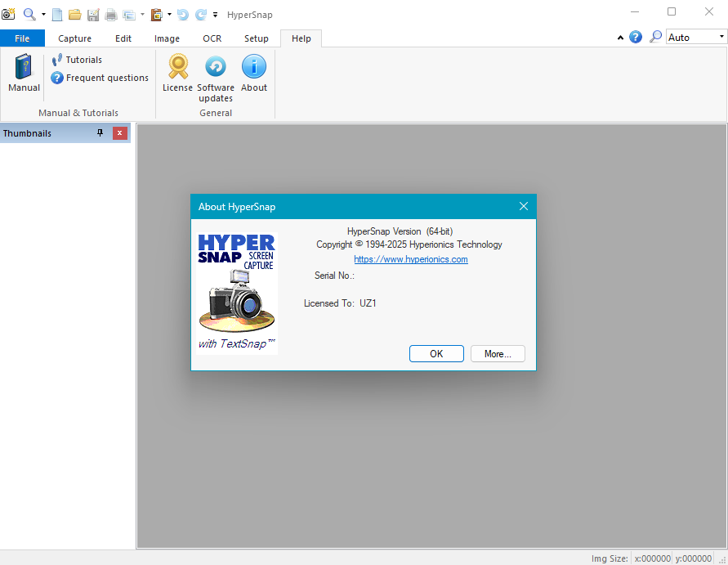This screenshot has height=565, width=728.
Task: Open the Paste options dropdown arrow
Action: coord(169,15)
